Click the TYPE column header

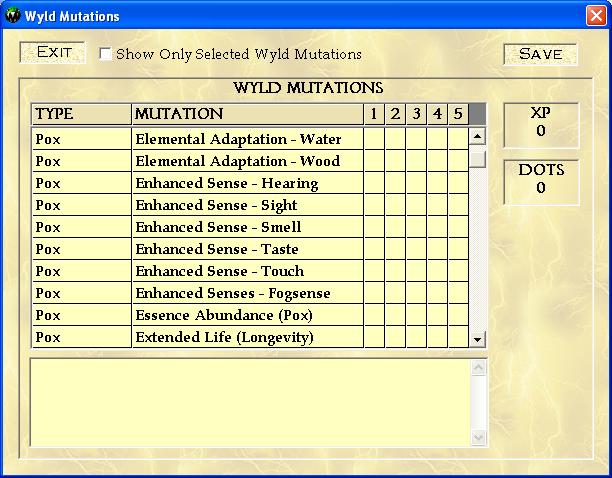(x=82, y=114)
